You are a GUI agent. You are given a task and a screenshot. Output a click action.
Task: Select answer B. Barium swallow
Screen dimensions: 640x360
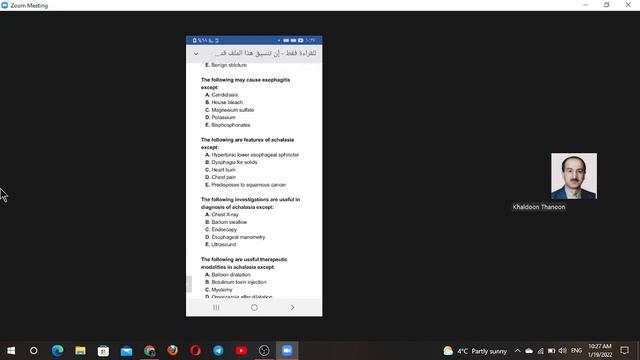226,222
